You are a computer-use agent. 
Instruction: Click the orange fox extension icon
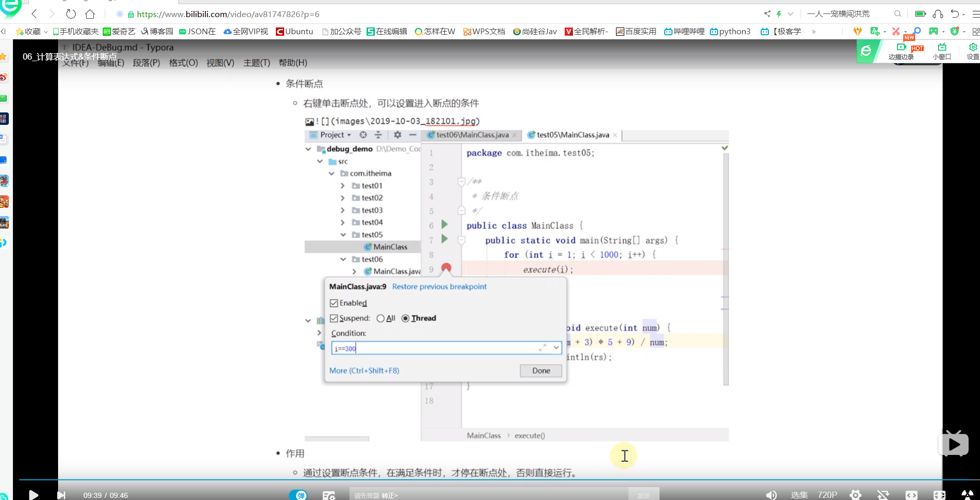tap(858, 32)
